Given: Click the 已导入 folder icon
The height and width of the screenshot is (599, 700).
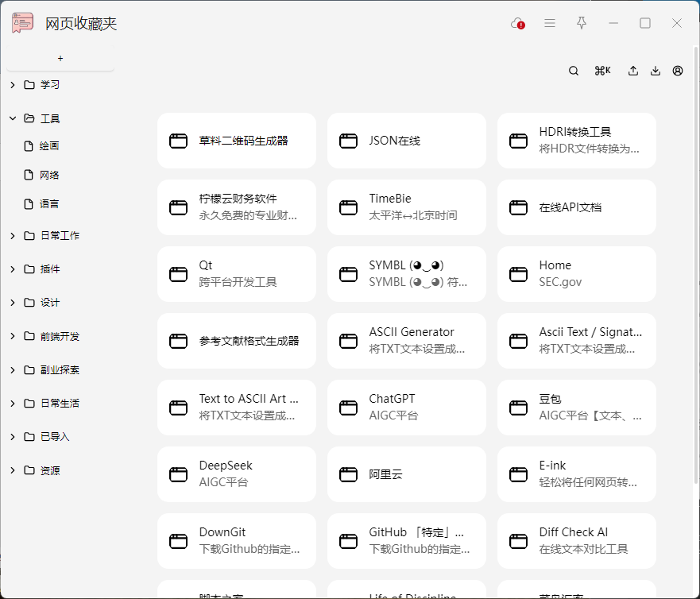Looking at the screenshot, I should 29,437.
